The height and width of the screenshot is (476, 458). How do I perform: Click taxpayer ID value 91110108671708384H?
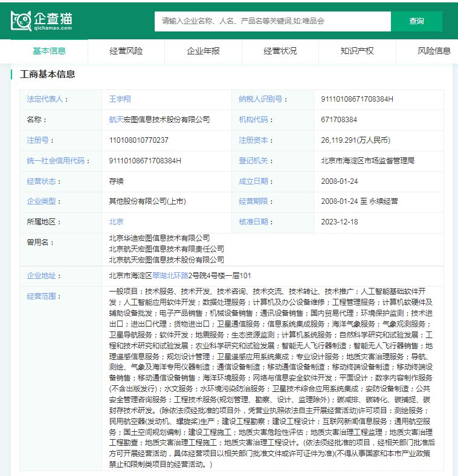pyautogui.click(x=357, y=99)
